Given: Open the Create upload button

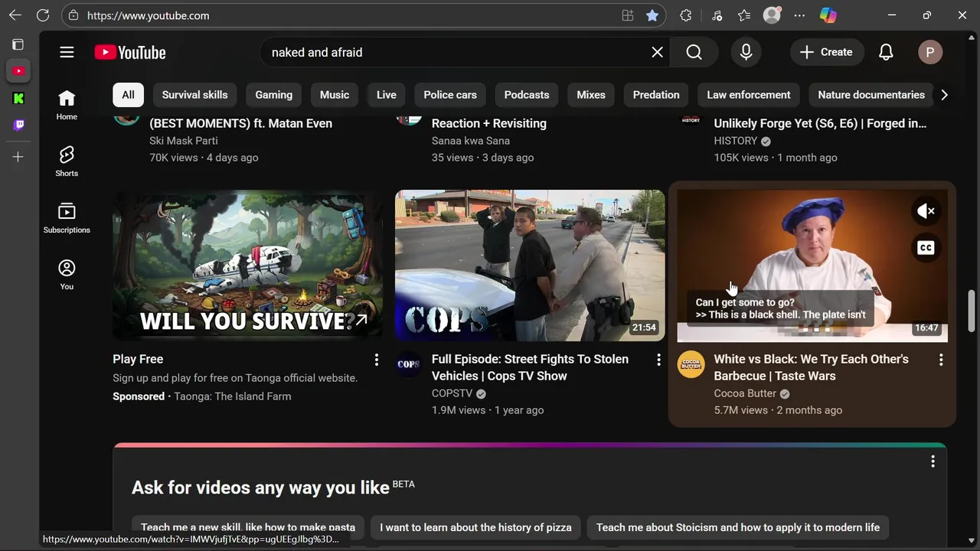Looking at the screenshot, I should click(x=825, y=52).
